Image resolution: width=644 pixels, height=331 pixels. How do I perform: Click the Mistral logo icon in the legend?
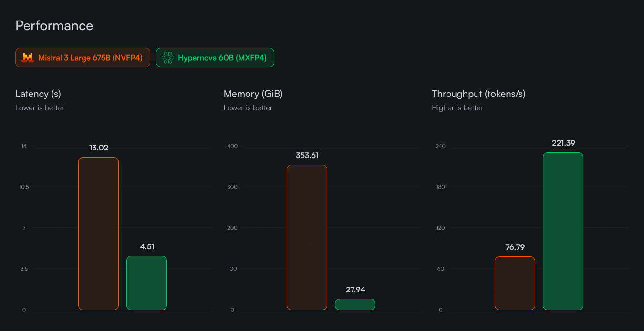point(28,58)
